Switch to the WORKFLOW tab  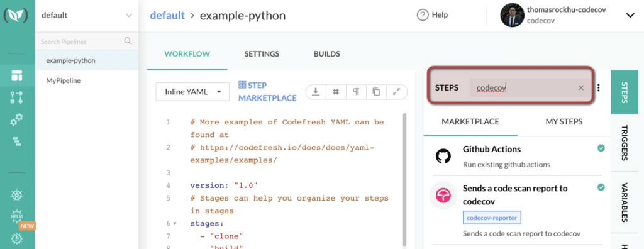pos(187,54)
